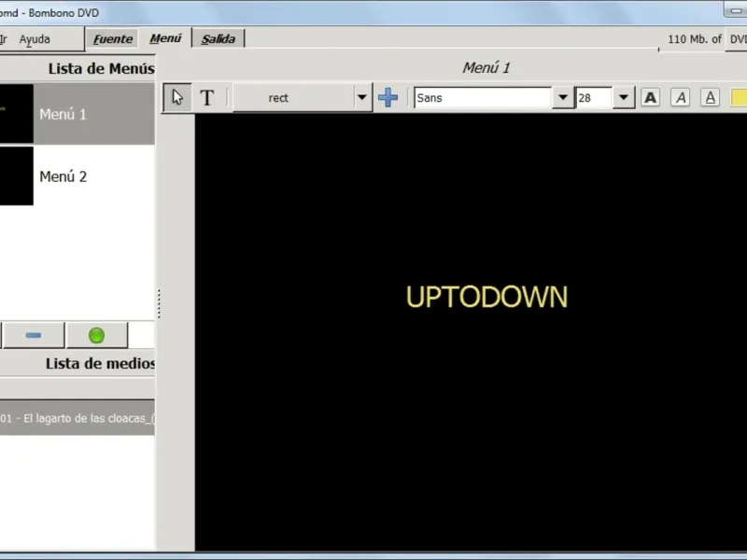This screenshot has width=747, height=560.
Task: Select the El lagarto de las cloacas media item
Action: [78, 417]
